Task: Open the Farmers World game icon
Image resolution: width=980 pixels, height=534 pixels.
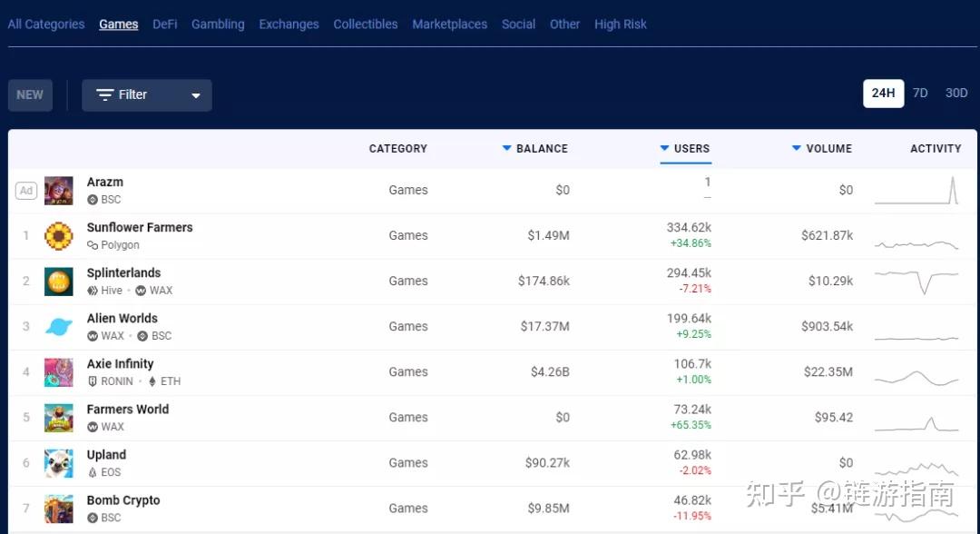Action: point(59,418)
